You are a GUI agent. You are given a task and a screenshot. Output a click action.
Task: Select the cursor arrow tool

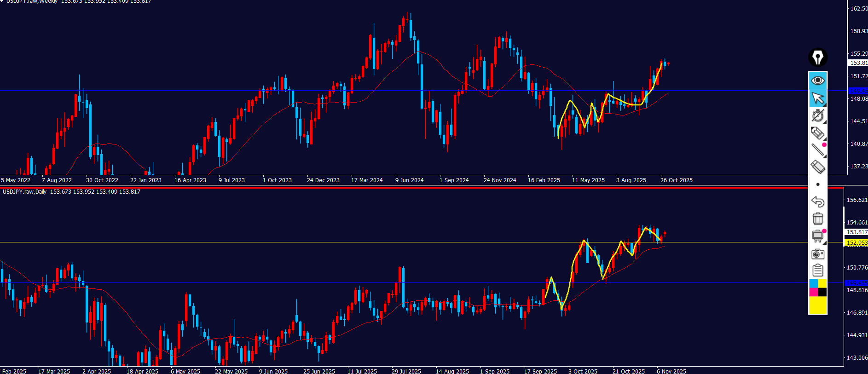pyautogui.click(x=818, y=98)
